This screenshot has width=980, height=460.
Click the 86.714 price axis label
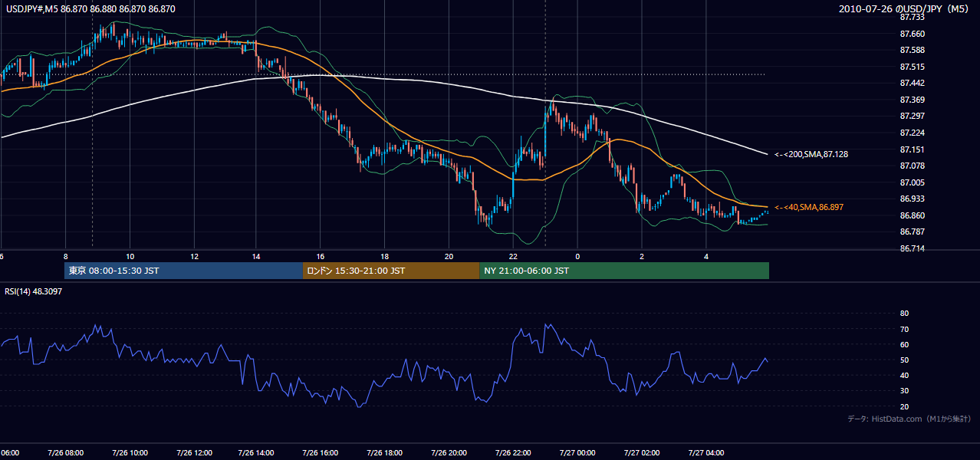pyautogui.click(x=912, y=248)
